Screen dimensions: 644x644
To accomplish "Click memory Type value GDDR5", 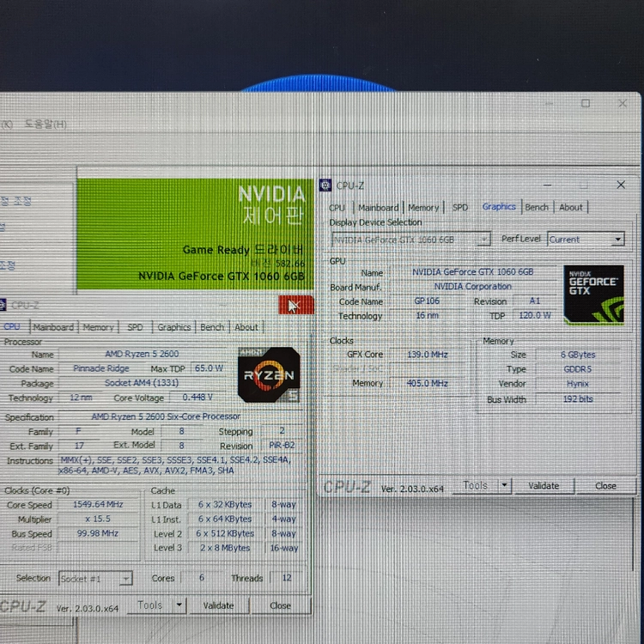I will [578, 369].
